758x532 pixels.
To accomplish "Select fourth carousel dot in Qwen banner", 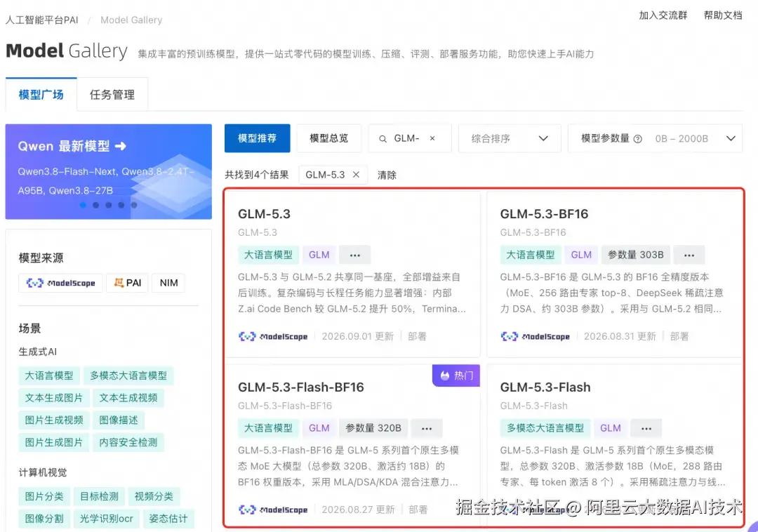I will pos(121,205).
